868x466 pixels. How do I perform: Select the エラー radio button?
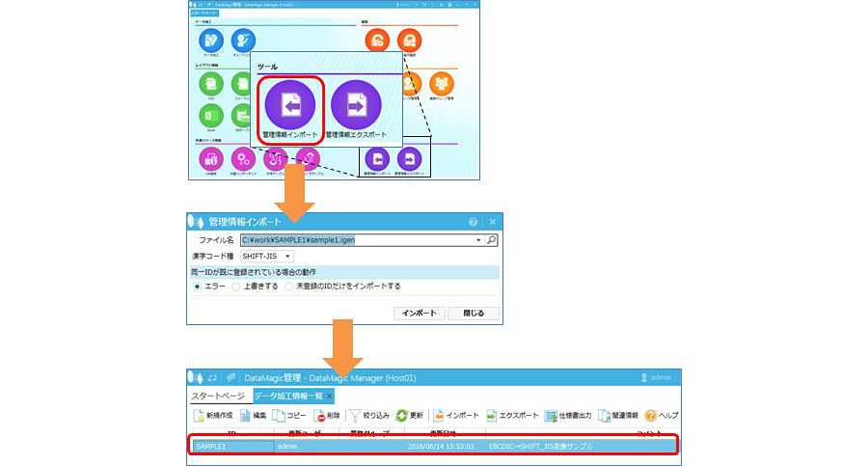click(198, 287)
